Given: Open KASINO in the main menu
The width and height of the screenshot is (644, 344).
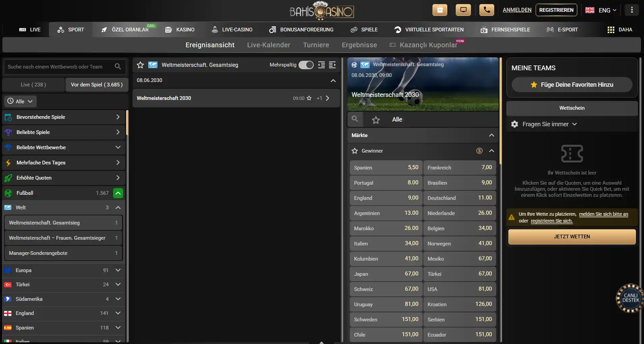Looking at the screenshot, I should [x=180, y=30].
